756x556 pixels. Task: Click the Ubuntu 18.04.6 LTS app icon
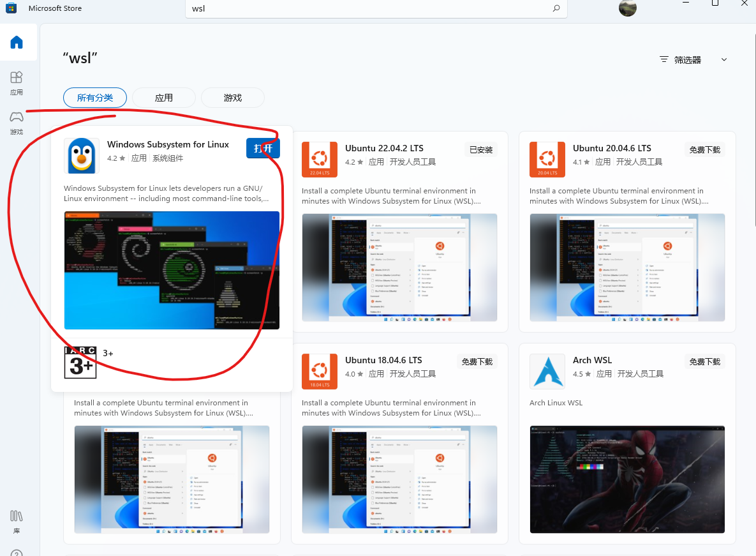tap(319, 371)
